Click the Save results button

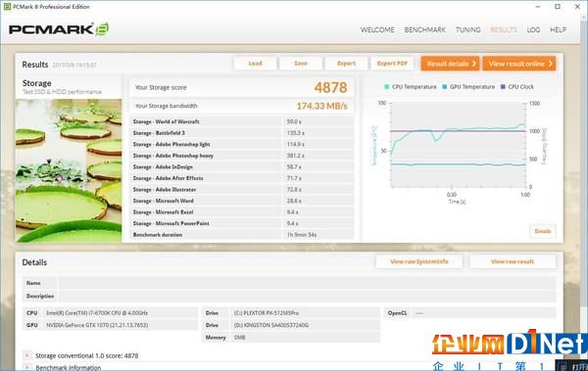301,64
